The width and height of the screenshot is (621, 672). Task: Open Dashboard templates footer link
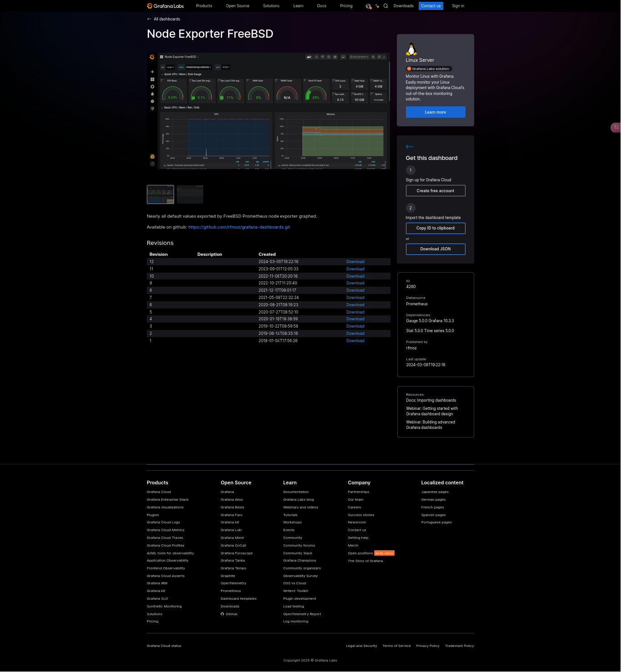point(239,599)
